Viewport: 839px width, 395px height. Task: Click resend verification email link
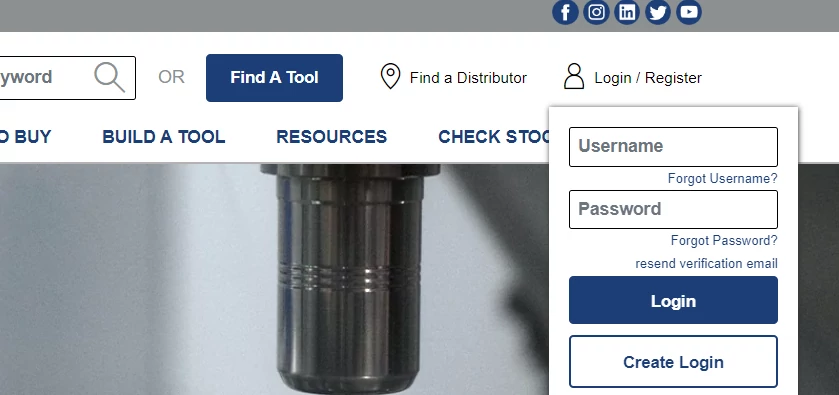pyautogui.click(x=706, y=264)
